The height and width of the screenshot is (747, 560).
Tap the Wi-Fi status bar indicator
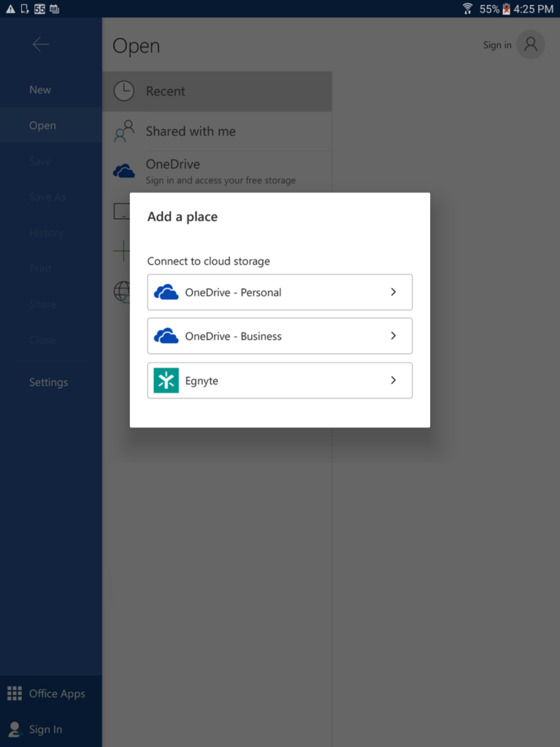pos(467,9)
